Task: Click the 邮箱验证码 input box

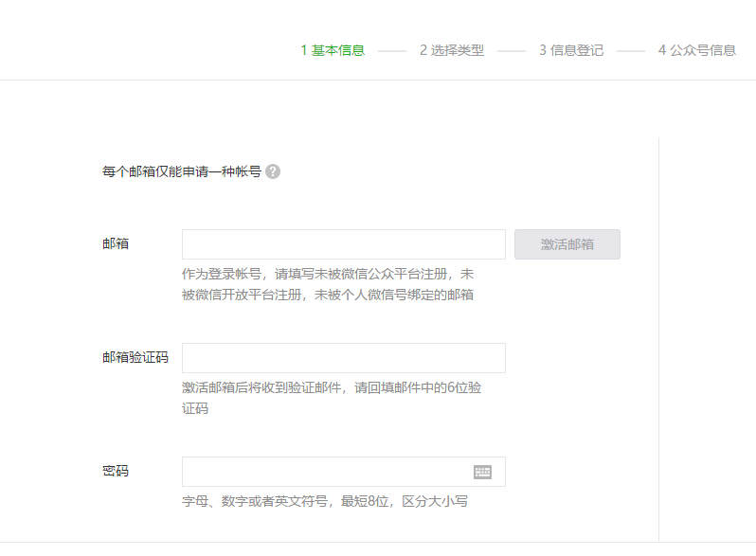Action: coord(343,358)
